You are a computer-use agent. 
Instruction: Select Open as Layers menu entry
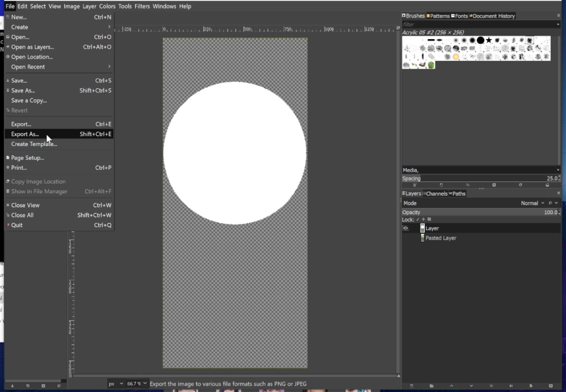59,47
